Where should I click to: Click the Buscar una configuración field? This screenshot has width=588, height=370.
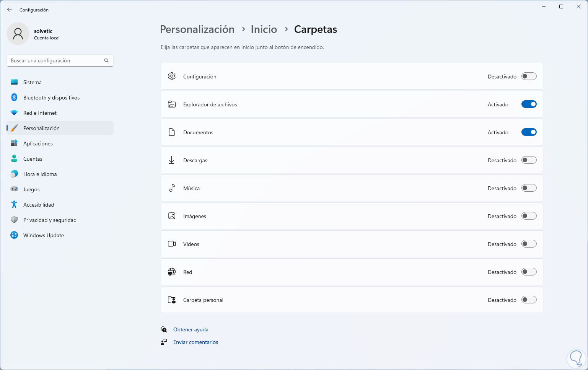55,60
